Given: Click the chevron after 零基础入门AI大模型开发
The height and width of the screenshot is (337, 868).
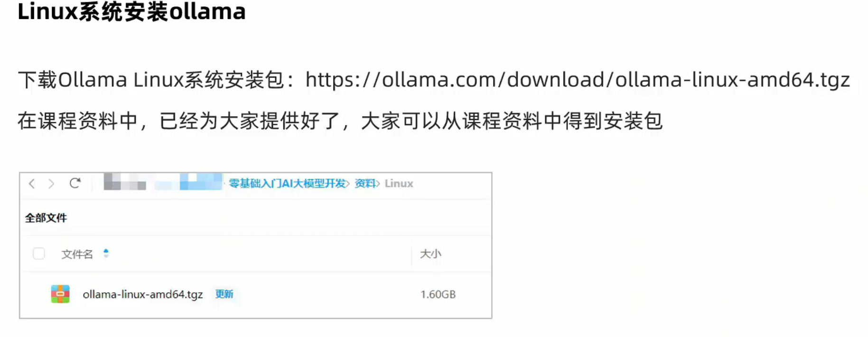Looking at the screenshot, I should click(348, 183).
